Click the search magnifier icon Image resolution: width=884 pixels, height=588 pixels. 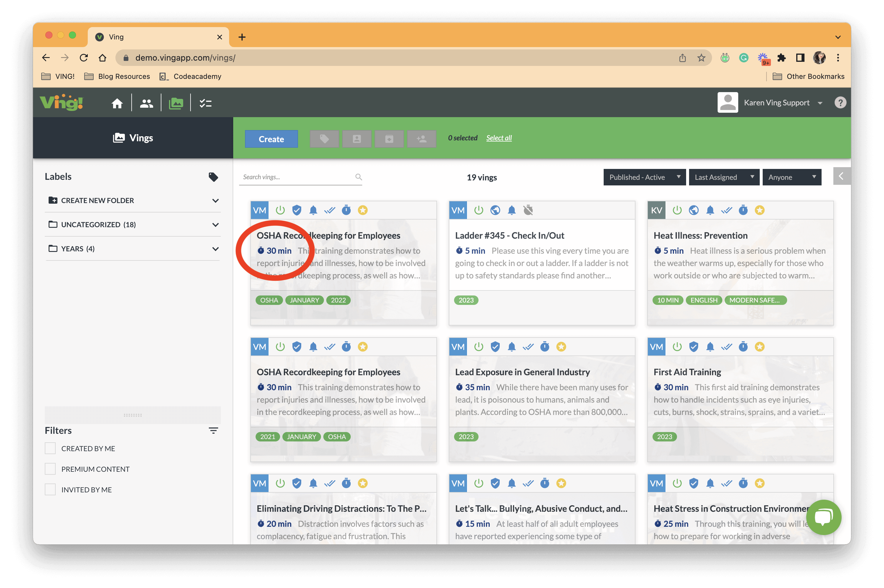358,177
